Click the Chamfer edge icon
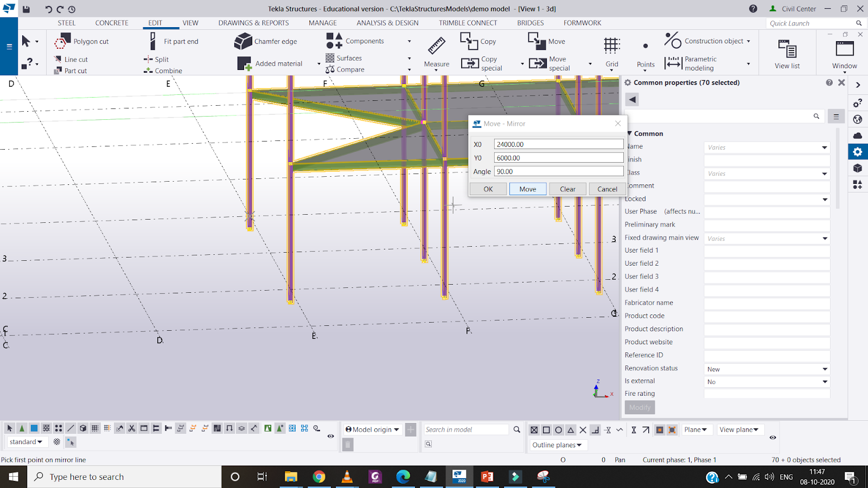The height and width of the screenshot is (488, 868). click(243, 41)
